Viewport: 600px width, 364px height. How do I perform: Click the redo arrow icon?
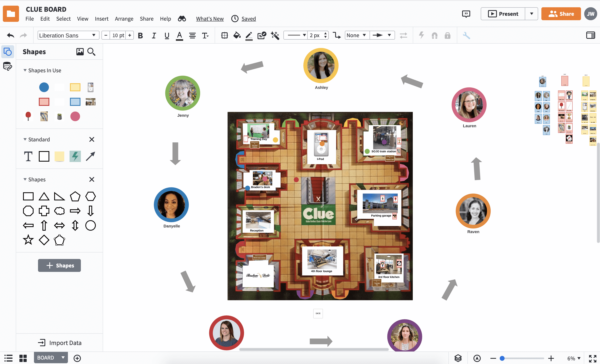(23, 36)
